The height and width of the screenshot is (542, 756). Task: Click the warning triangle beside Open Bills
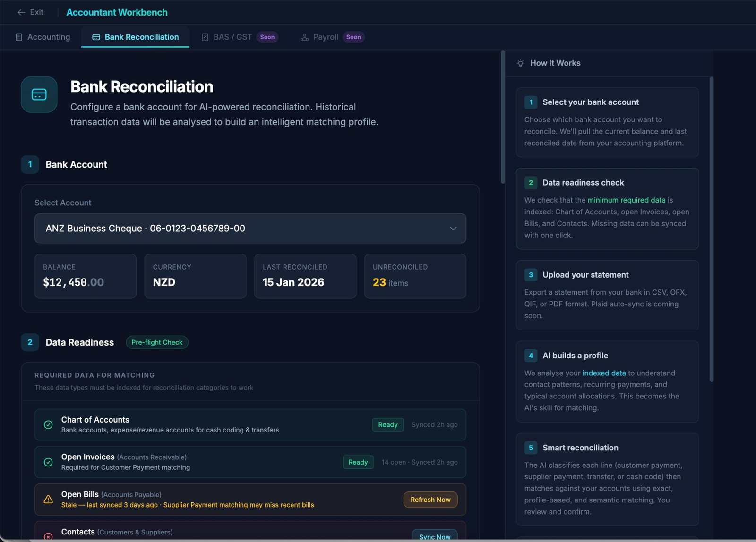48,500
